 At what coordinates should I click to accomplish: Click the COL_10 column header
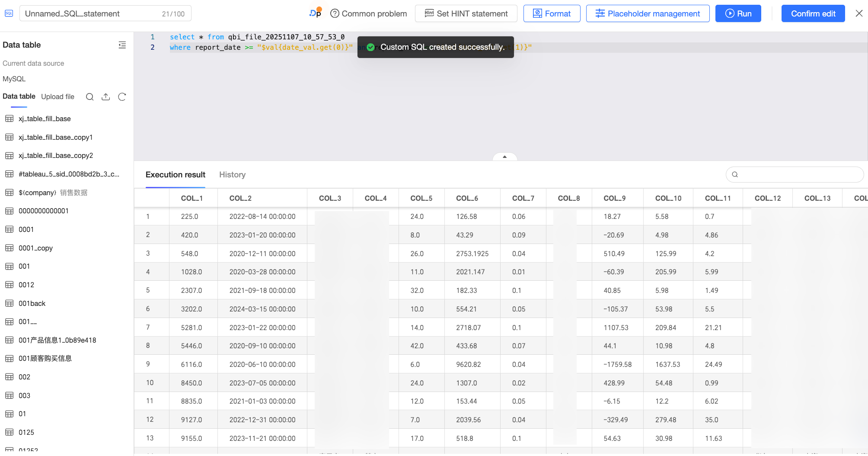(668, 198)
